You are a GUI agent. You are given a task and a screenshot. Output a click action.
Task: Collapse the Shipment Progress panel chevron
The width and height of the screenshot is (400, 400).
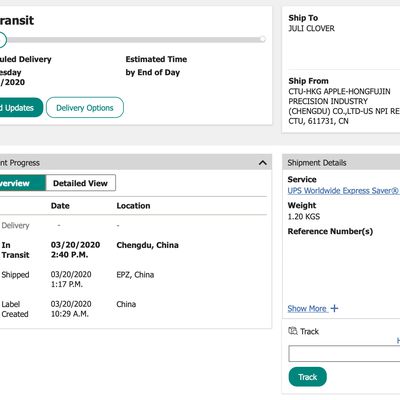(x=263, y=163)
